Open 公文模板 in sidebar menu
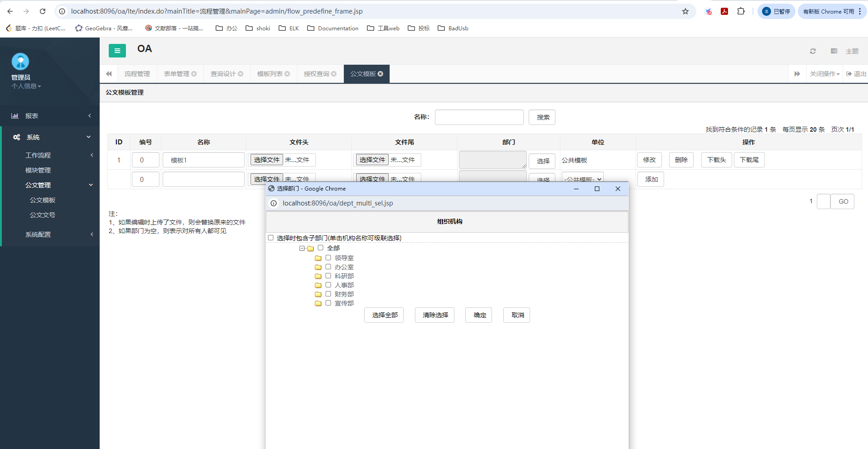This screenshot has height=449, width=868. pos(43,200)
